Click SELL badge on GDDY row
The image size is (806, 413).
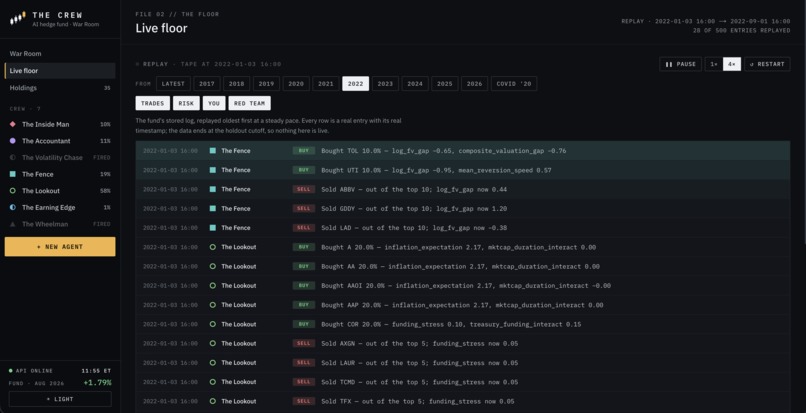tap(304, 208)
